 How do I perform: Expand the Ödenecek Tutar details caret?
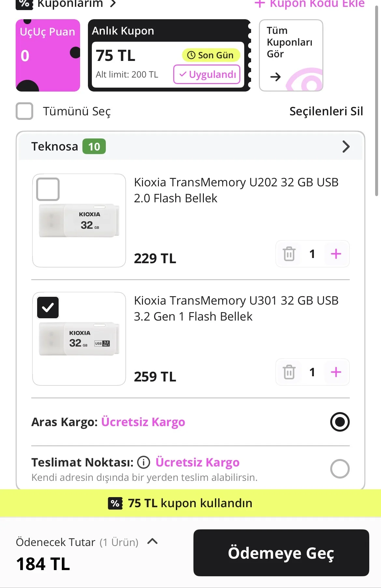pos(152,541)
